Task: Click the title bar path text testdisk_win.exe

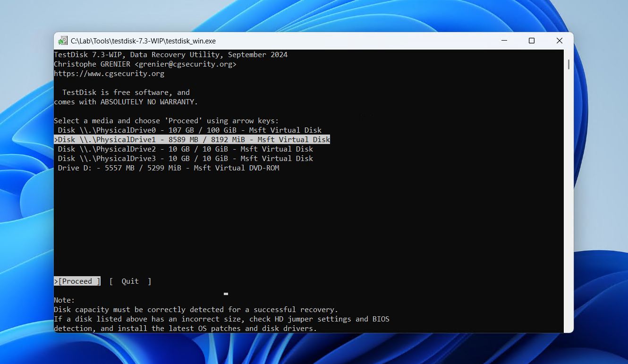Action: (143, 41)
